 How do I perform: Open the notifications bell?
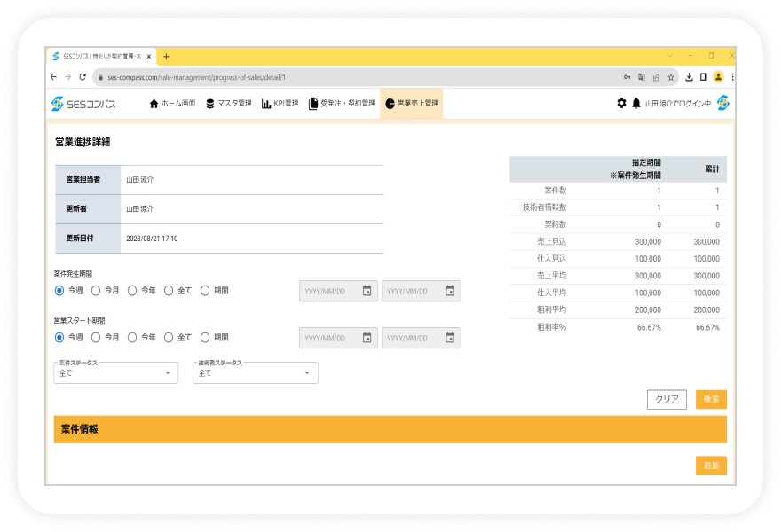[x=636, y=103]
